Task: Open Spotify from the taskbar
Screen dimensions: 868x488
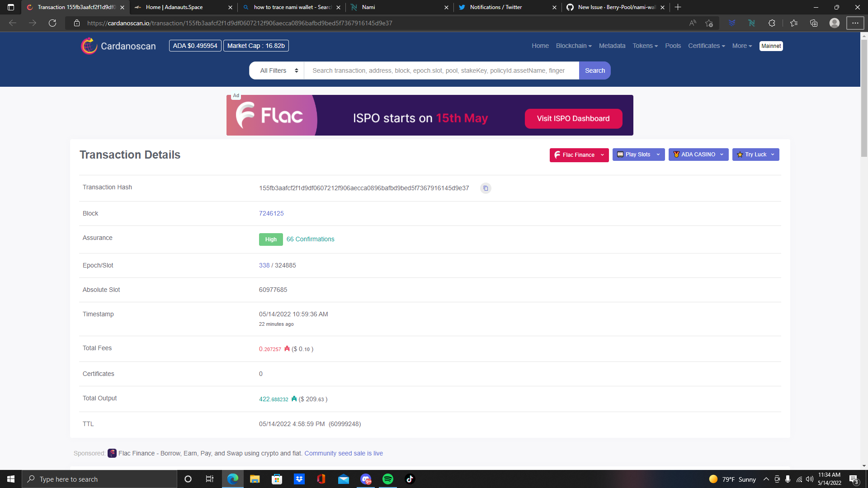Action: click(387, 479)
